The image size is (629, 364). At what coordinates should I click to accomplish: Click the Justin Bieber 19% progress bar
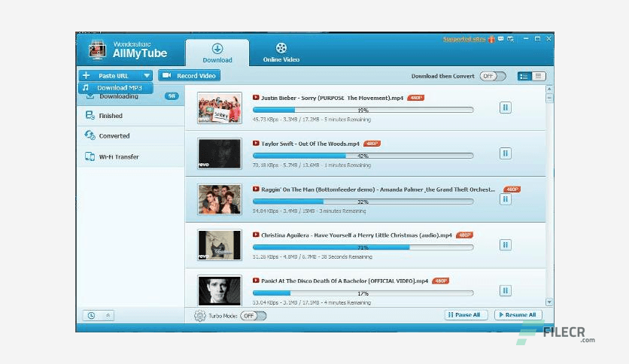(363, 110)
